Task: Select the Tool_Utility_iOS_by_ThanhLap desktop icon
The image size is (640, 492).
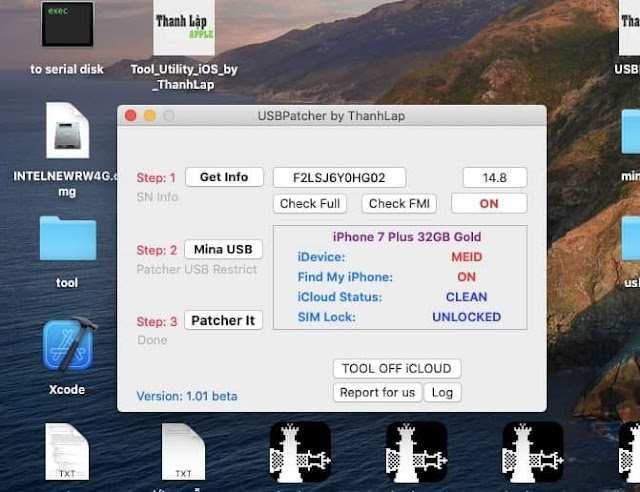Action: click(184, 28)
